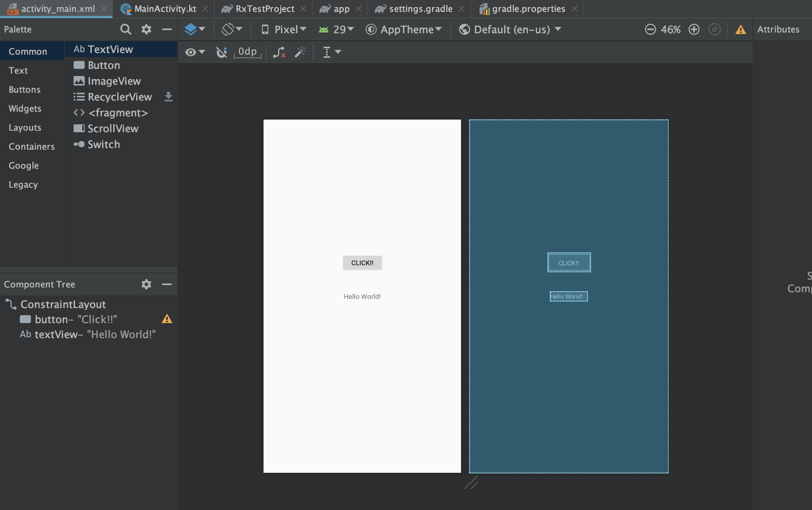Zoom out with the minus icon
Screen dimensions: 812x510
650,29
